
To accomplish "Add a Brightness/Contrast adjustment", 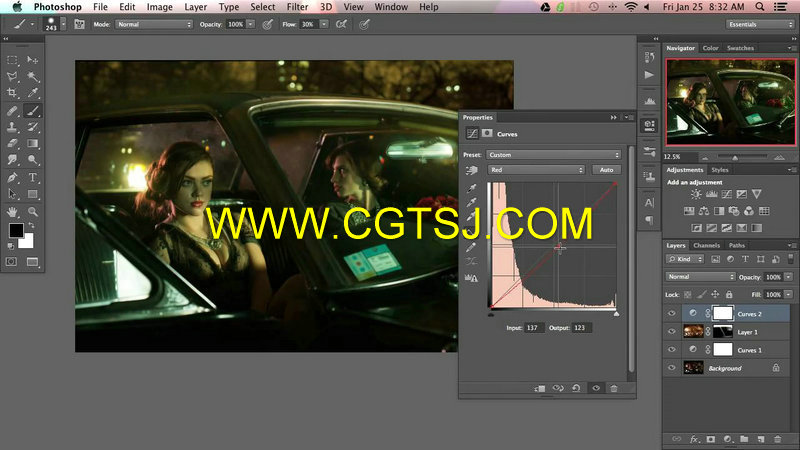I will 696,194.
